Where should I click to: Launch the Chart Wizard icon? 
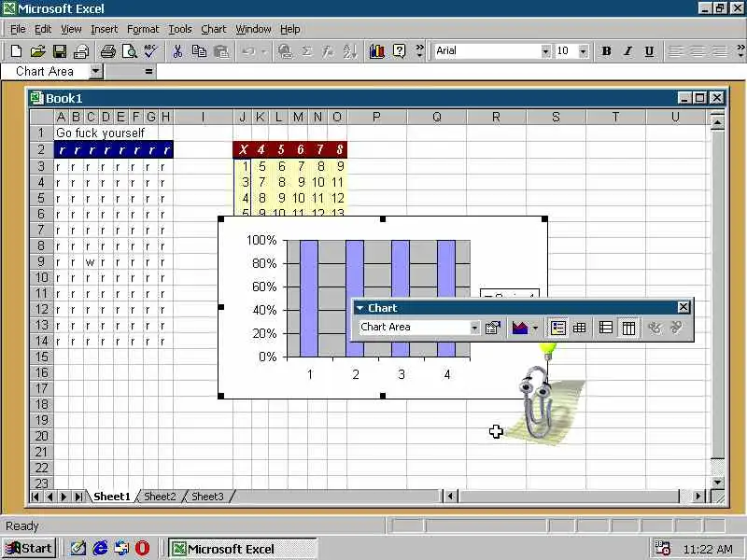click(x=377, y=51)
